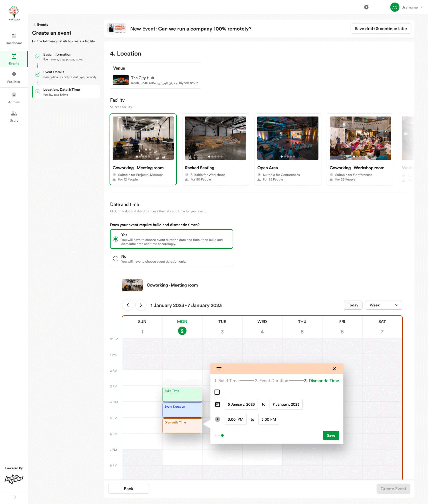Select Coworking - Workshop room facility
Image resolution: width=428 pixels, height=504 pixels.
tap(360, 149)
